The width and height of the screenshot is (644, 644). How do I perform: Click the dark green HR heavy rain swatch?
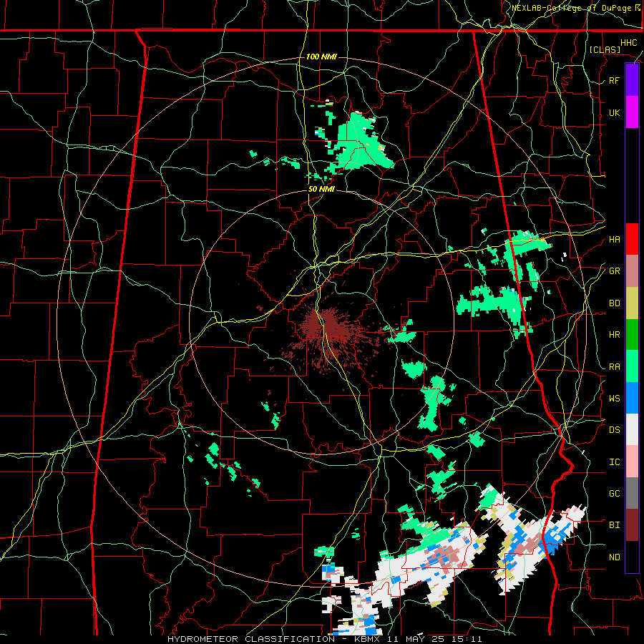(x=632, y=335)
